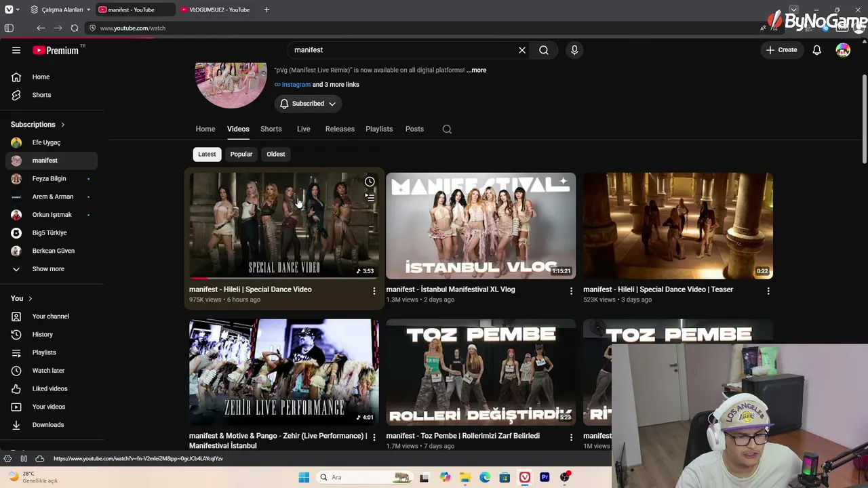Open Berkcan Güven subscription channel
Viewport: 868px width, 488px height.
[x=52, y=251]
